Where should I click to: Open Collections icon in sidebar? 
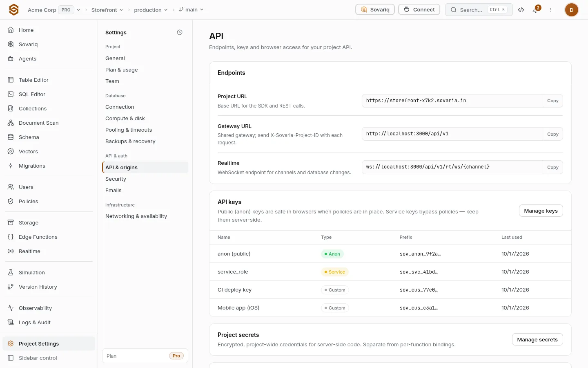pyautogui.click(x=11, y=108)
